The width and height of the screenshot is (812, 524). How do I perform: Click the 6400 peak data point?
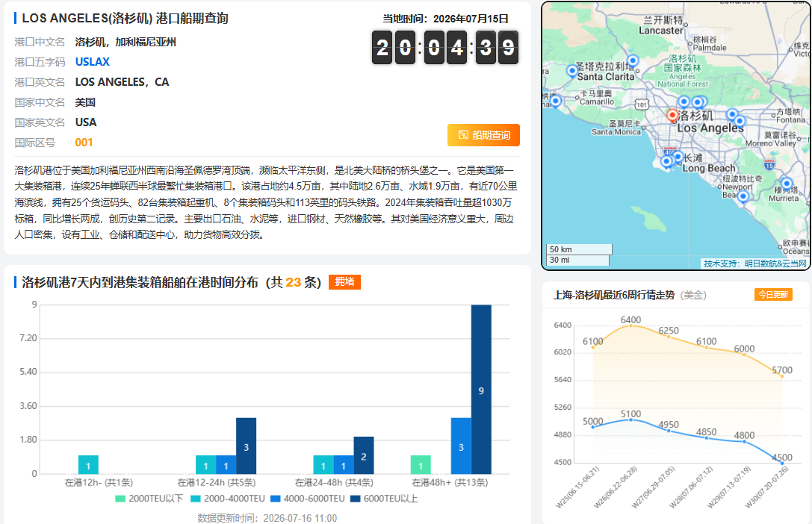630,325
